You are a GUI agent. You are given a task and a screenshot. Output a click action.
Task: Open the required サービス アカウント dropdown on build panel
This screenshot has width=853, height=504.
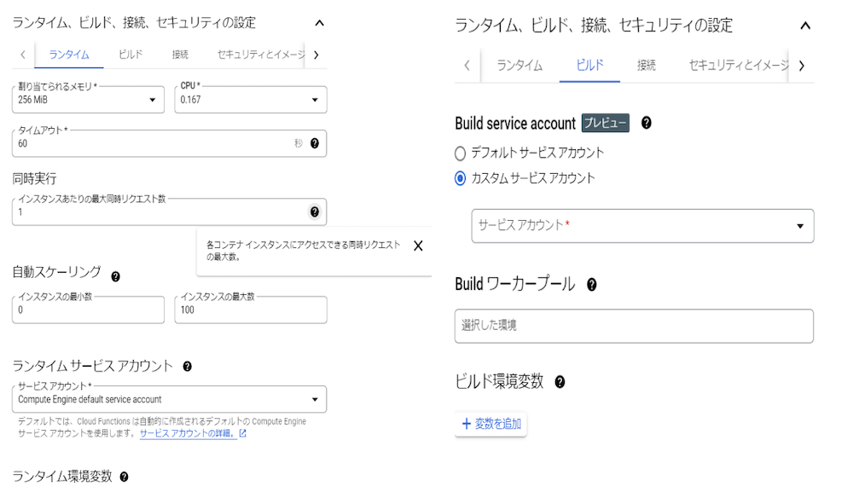click(642, 226)
